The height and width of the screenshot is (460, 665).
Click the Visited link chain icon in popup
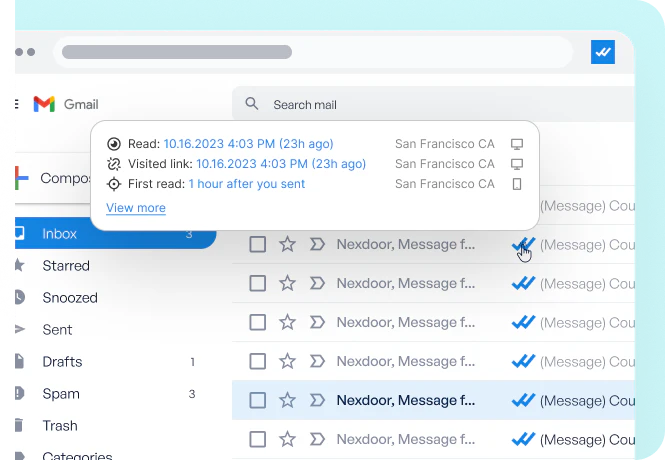tap(114, 164)
